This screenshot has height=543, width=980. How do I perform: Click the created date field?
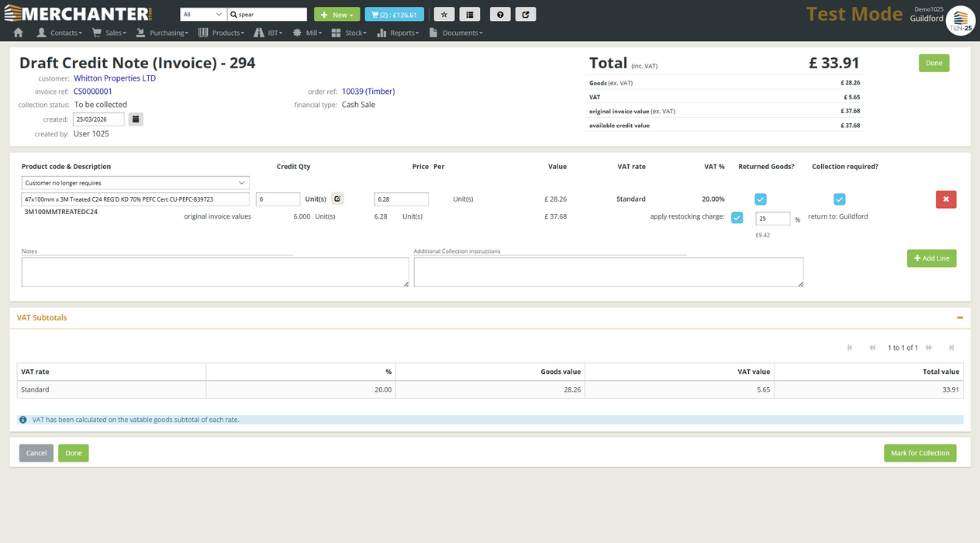99,119
